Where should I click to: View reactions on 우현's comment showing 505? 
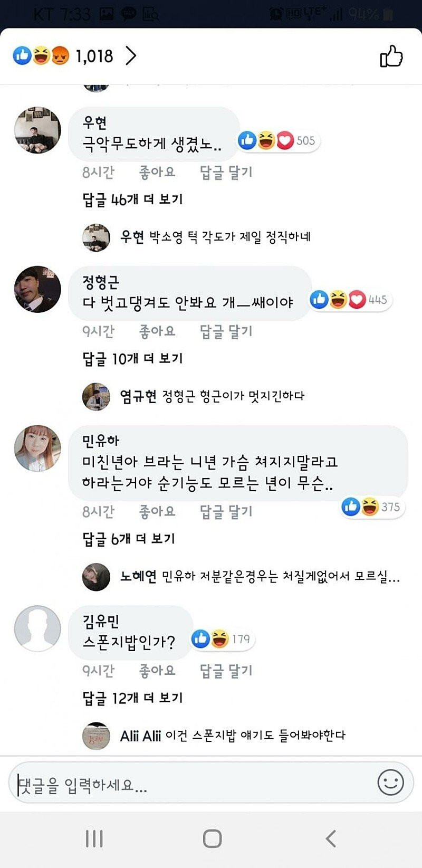coord(277,141)
